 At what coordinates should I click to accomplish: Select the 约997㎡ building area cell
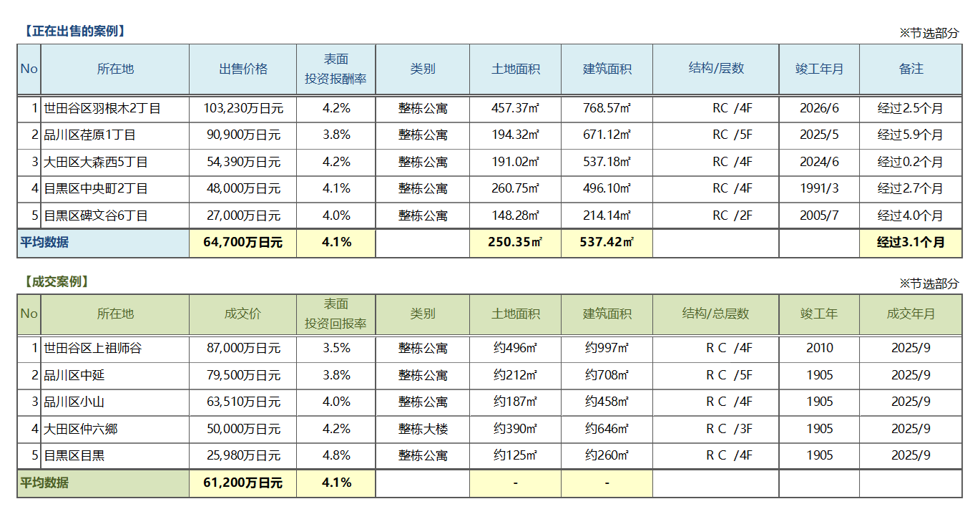[607, 349]
